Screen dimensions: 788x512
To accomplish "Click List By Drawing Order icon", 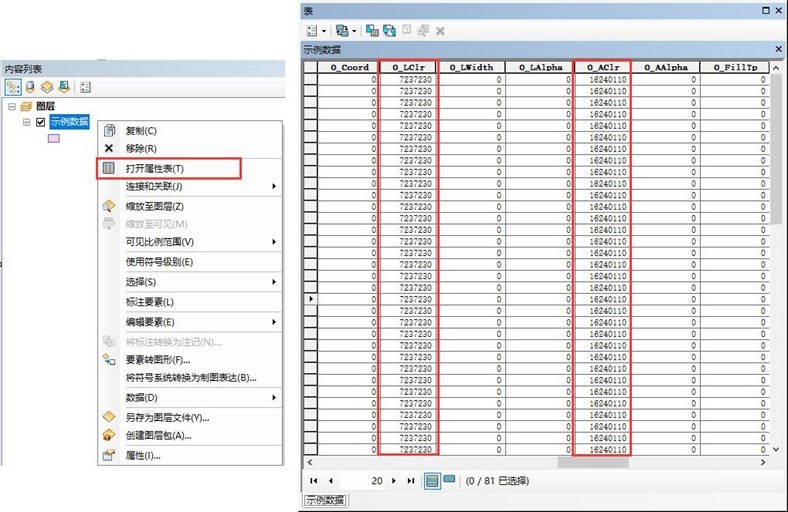I will pos(12,87).
